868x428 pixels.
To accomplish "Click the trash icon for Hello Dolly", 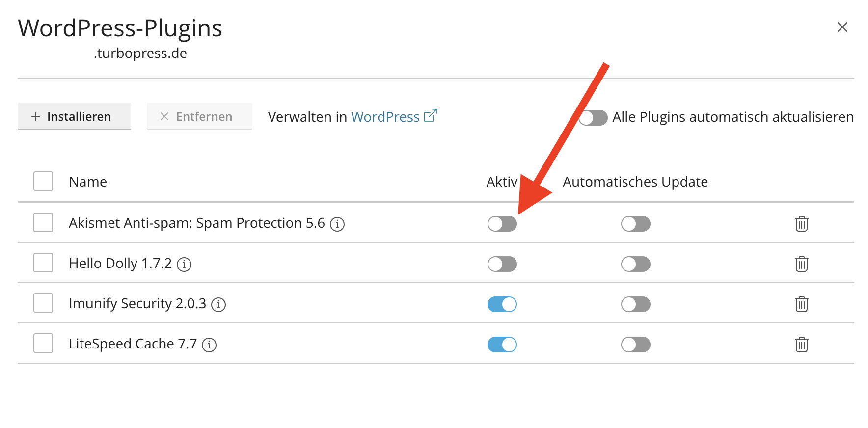I will tap(801, 264).
